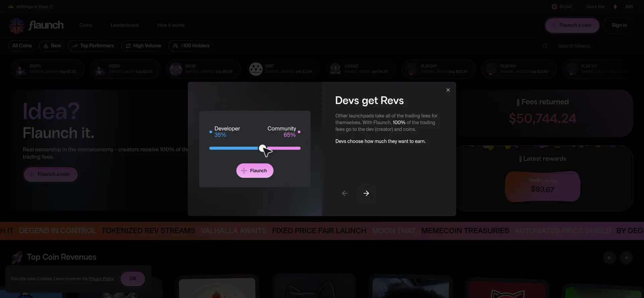Click the Quick Buy lightning icon
Viewport: 644px width, 298px height.
point(615,7)
